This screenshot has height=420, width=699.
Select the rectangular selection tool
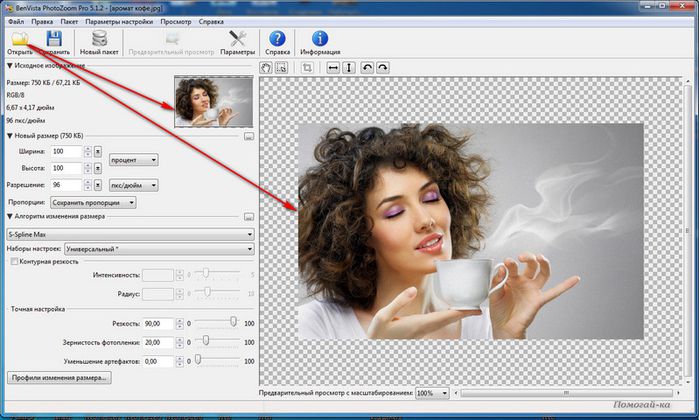(281, 68)
